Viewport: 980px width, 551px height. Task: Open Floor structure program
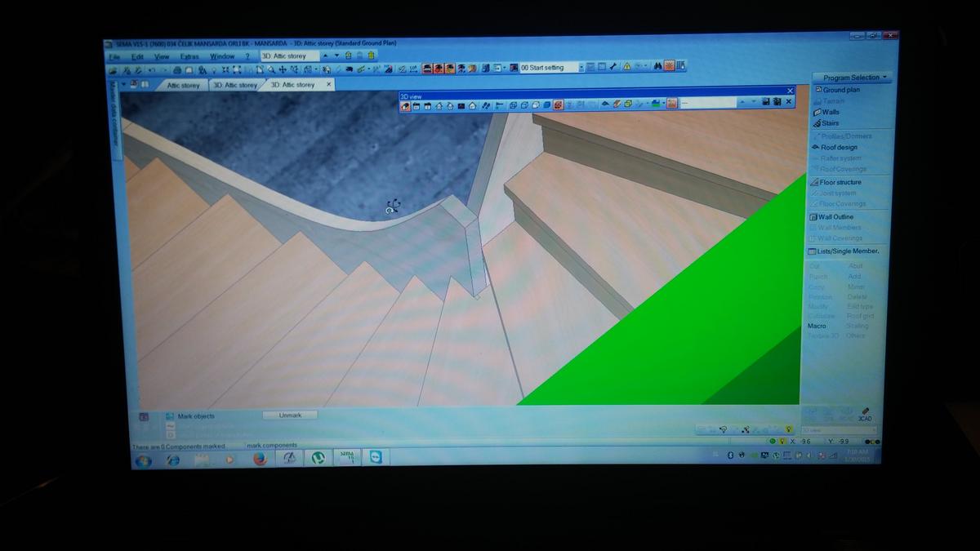(835, 182)
